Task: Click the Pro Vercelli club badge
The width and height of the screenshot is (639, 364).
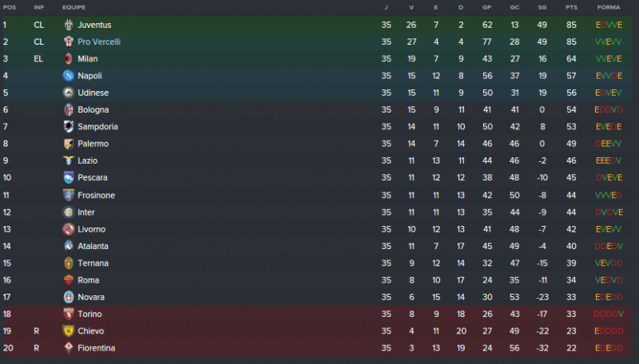Action: [69, 42]
